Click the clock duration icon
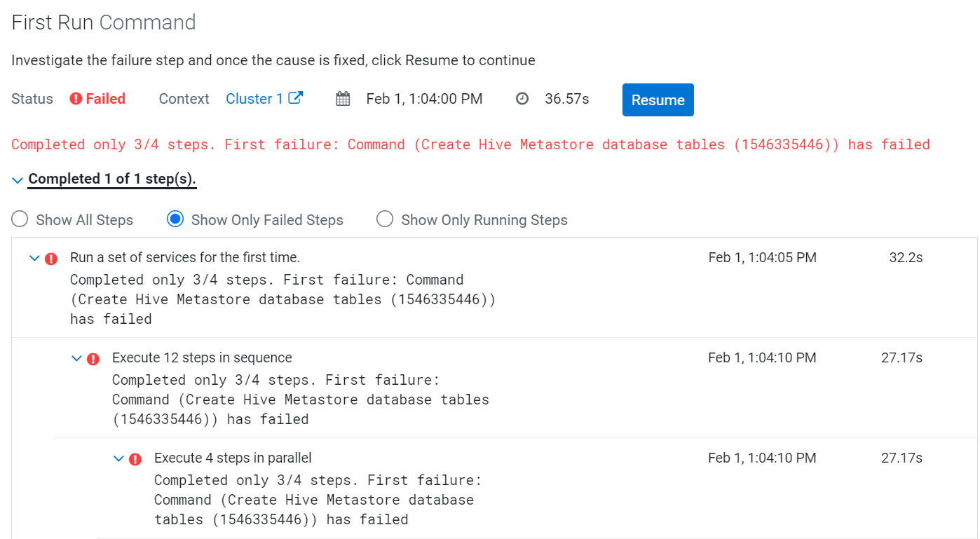Screen dimensions: 980x539 click(522, 99)
